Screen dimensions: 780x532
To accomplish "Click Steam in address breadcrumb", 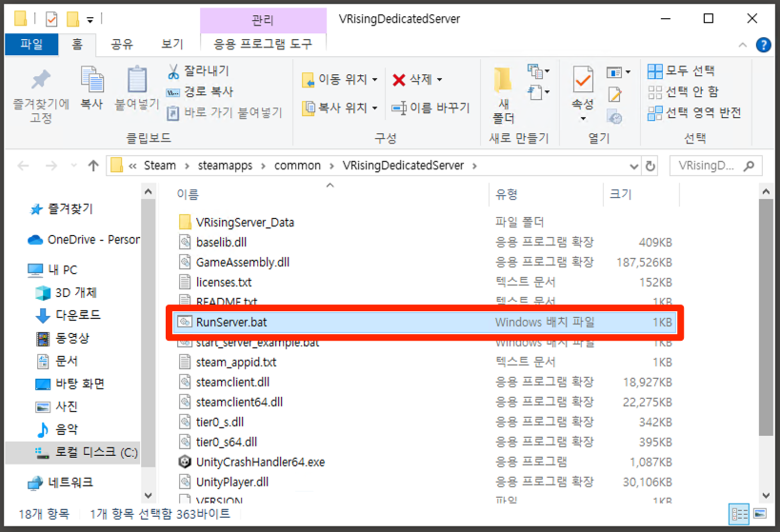I will tap(160, 166).
